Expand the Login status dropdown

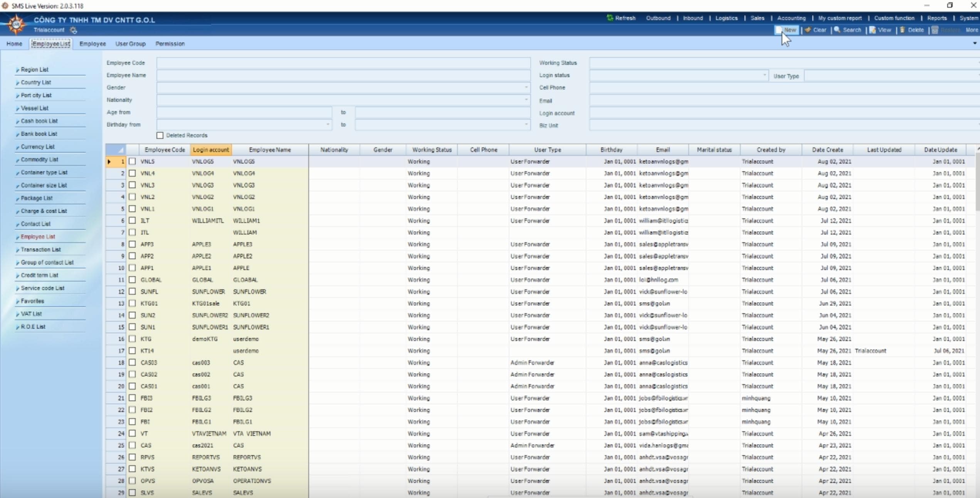pos(764,75)
